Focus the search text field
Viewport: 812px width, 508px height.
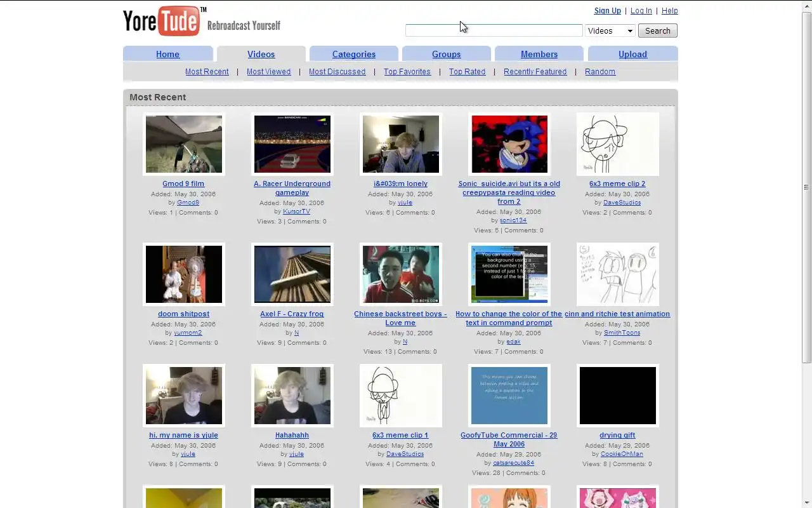494,30
